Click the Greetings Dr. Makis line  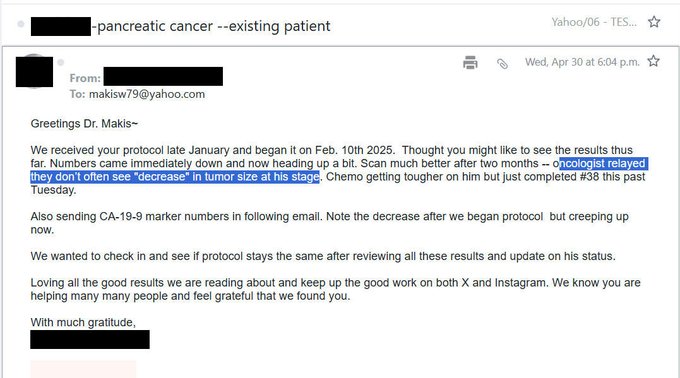tap(84, 124)
